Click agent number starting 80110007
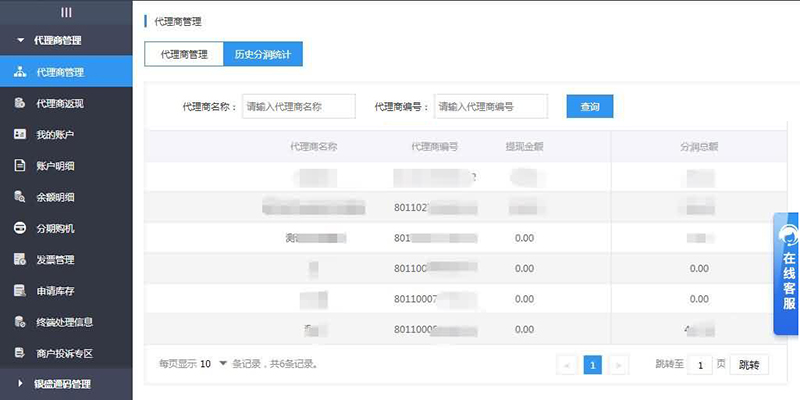Viewport: 800px width, 400px height. 436,299
